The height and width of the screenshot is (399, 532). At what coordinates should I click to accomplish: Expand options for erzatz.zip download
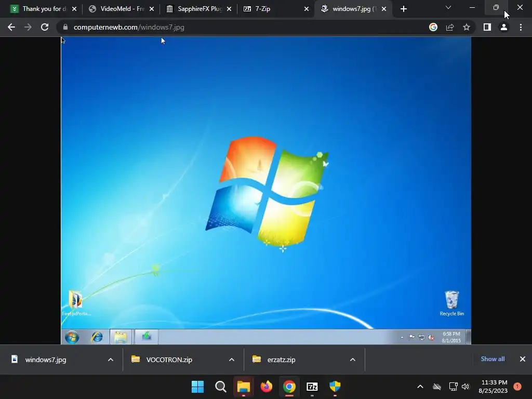[x=353, y=360]
